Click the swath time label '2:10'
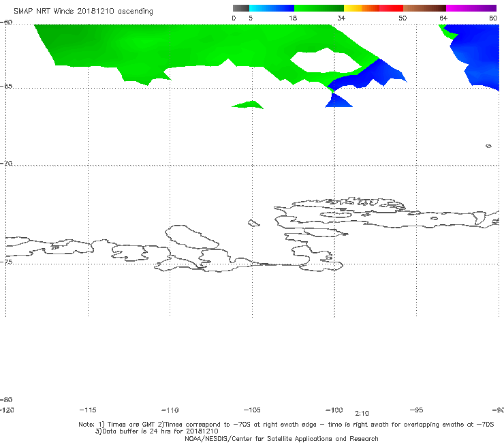The height and width of the screenshot is (443, 504). point(362,414)
